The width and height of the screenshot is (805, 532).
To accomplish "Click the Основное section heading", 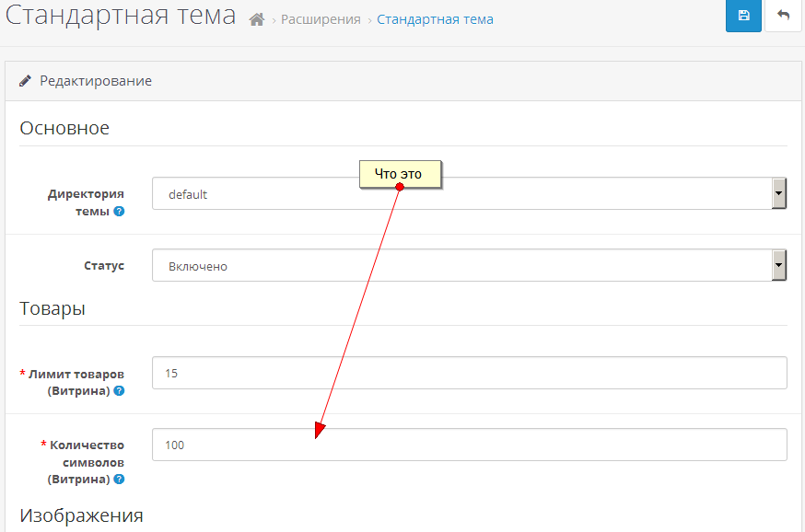I will click(x=64, y=128).
